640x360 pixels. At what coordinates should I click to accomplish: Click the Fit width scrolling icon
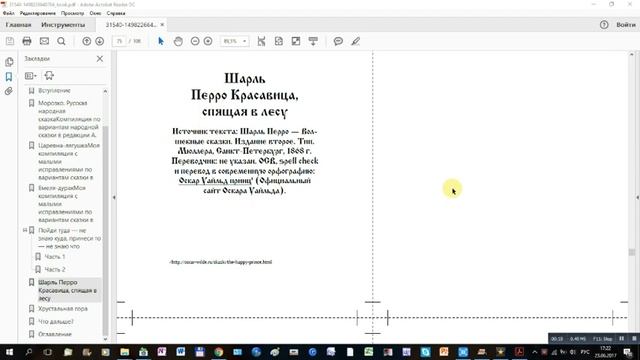(262, 41)
